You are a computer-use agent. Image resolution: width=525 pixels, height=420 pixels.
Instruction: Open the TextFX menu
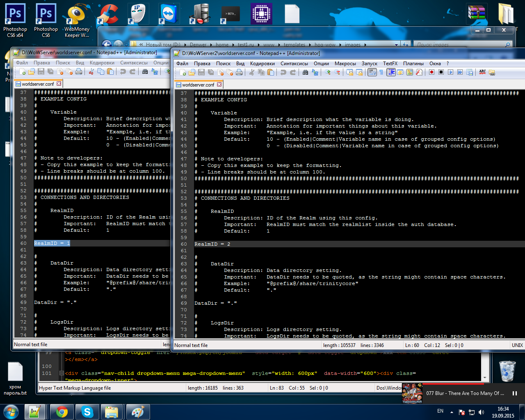(x=390, y=64)
